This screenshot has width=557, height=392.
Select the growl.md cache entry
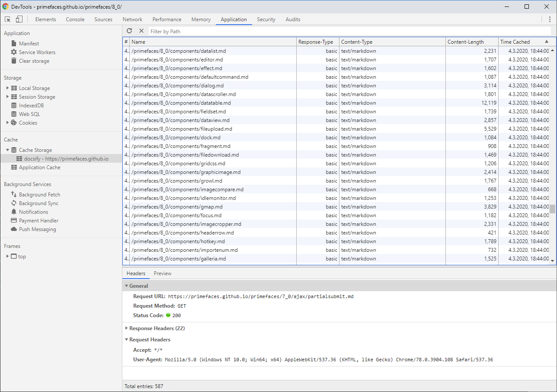pos(336,181)
